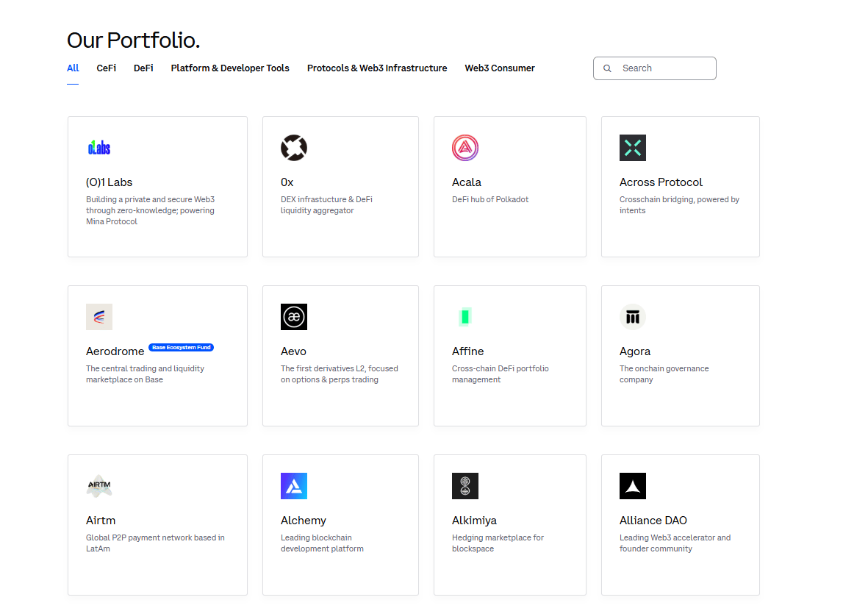
Task: Click the (O)1 Labs logo icon
Action: point(99,148)
